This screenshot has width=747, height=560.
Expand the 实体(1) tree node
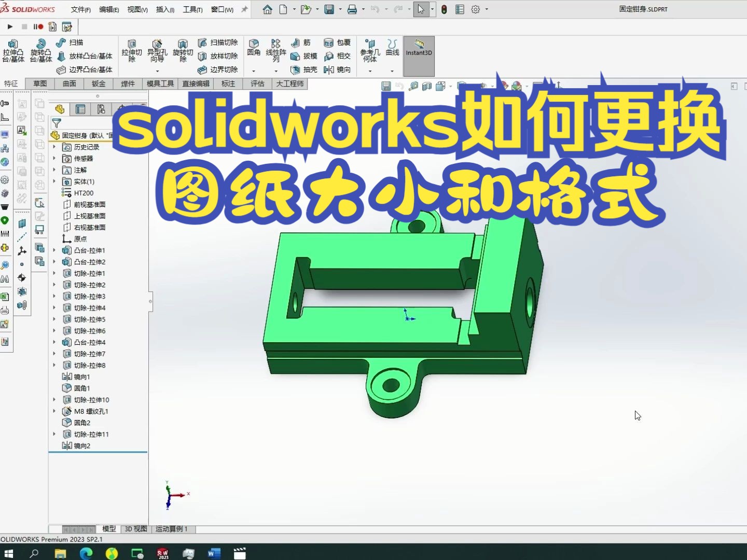pos(54,181)
